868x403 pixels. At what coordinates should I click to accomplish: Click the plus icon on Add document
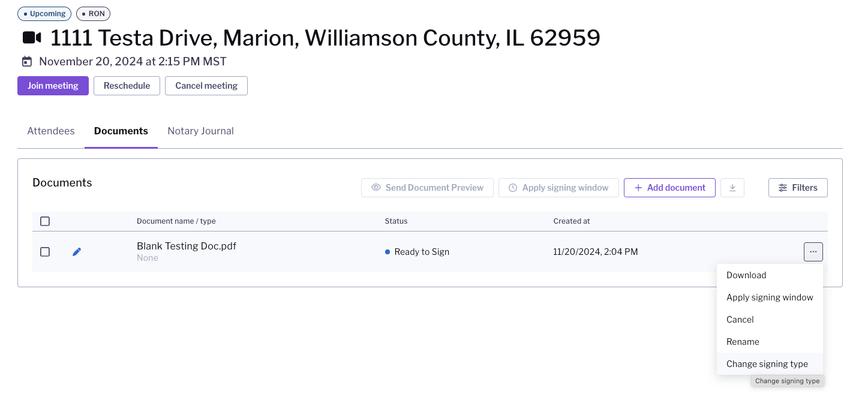pos(638,188)
